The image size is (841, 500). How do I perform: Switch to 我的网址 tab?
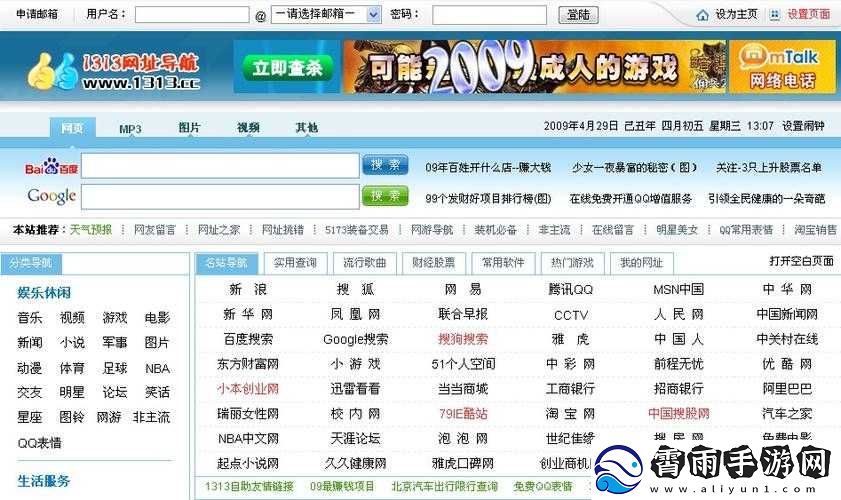click(641, 263)
